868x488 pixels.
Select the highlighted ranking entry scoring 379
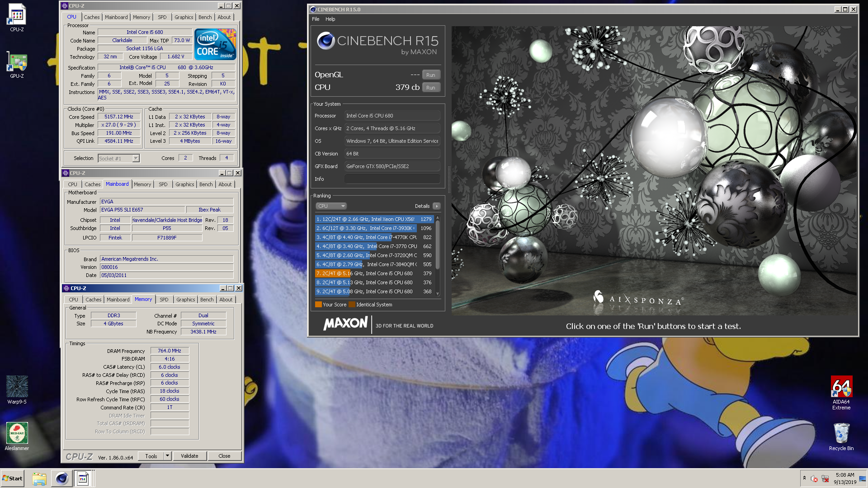(x=374, y=273)
